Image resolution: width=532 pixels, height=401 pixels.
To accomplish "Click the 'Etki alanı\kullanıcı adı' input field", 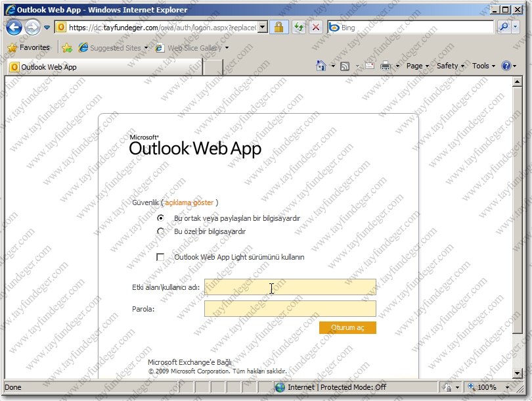I will coord(290,287).
